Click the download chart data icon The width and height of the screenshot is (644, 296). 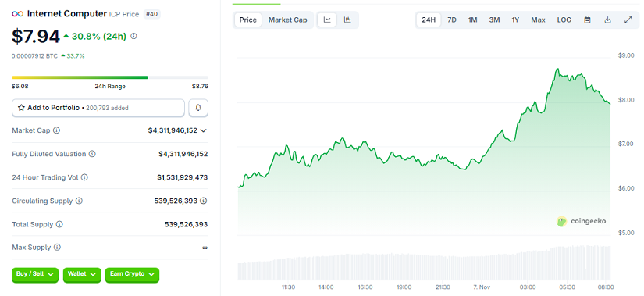(x=608, y=20)
